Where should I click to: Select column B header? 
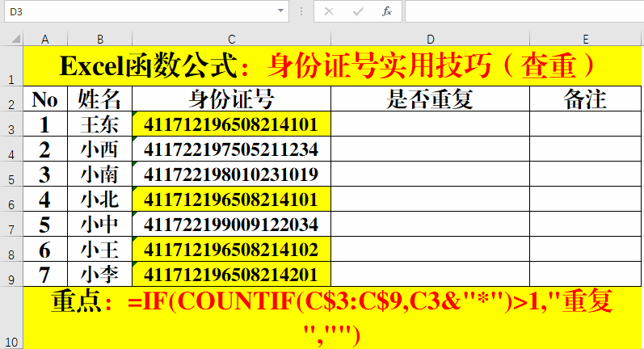point(100,40)
